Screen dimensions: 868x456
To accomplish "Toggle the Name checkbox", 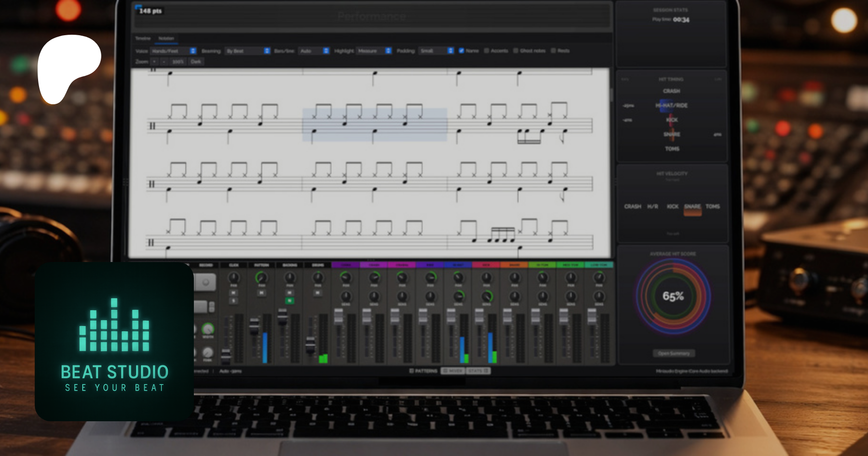I will click(x=461, y=51).
